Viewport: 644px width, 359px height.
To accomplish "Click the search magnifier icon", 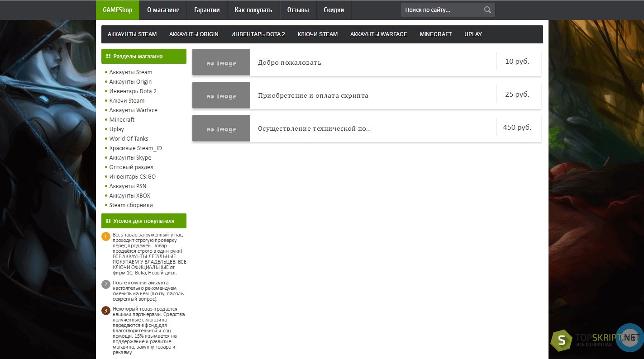I will [487, 10].
